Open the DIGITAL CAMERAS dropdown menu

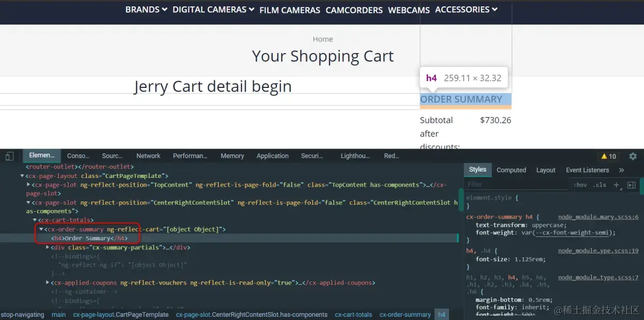[x=214, y=10]
